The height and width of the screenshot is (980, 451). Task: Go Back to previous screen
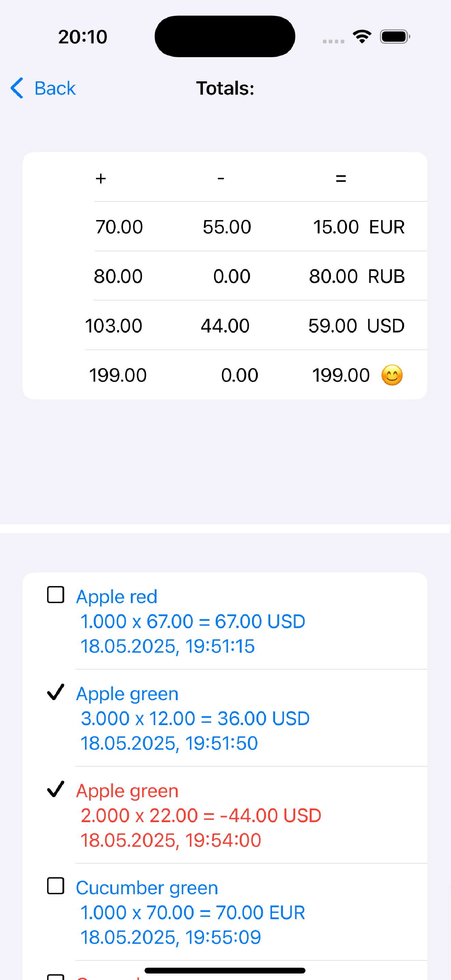point(43,88)
